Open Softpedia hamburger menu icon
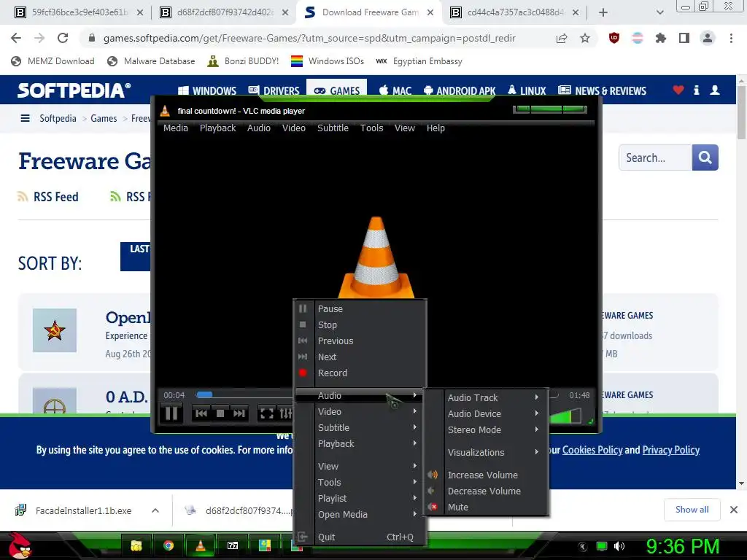Viewport: 747px width, 560px height. tap(26, 118)
